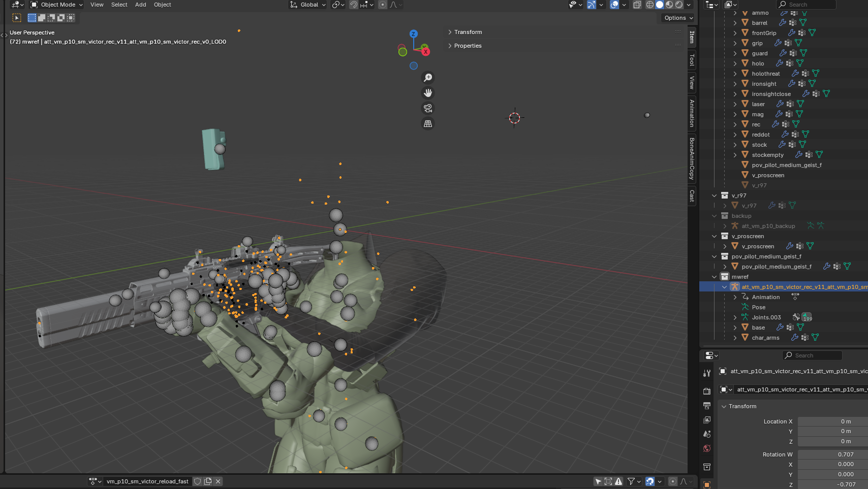868x489 pixels.
Task: Open the World properties globe icon
Action: pos(707,448)
